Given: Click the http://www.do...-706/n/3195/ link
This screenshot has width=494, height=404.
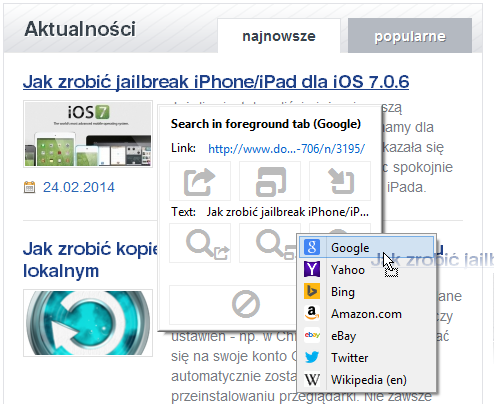Looking at the screenshot, I should tap(286, 148).
